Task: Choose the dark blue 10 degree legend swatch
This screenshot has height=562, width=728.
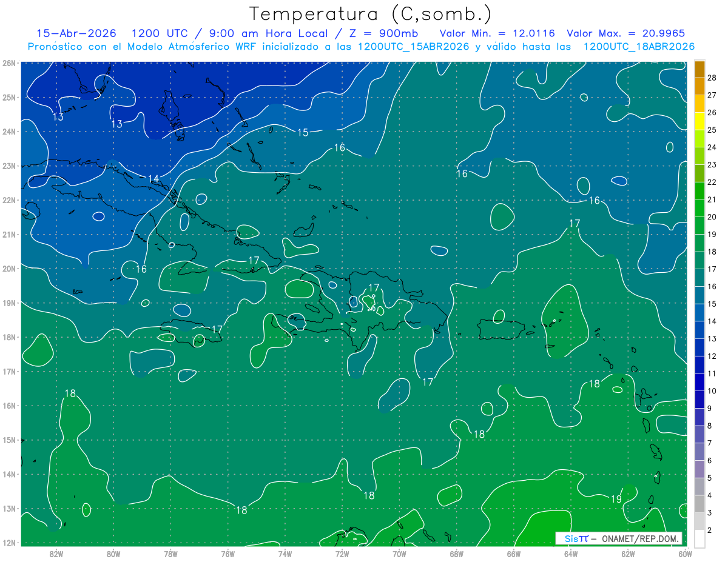Action: click(699, 383)
